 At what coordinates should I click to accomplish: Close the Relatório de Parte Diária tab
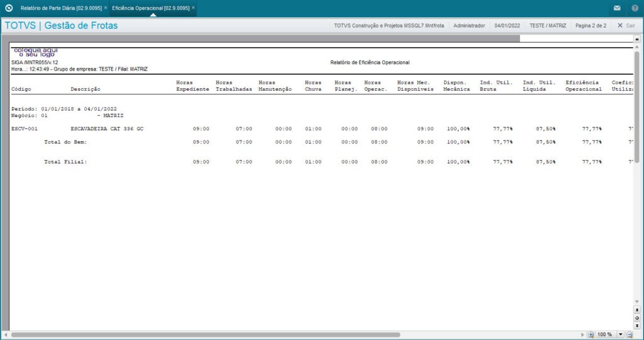point(106,8)
